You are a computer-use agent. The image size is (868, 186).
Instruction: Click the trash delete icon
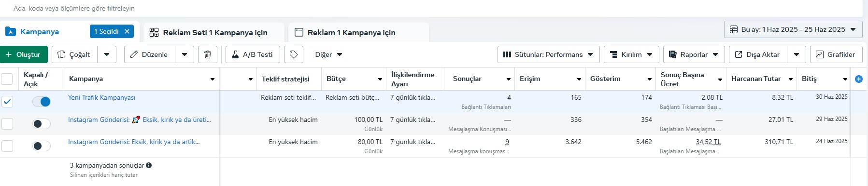[208, 54]
